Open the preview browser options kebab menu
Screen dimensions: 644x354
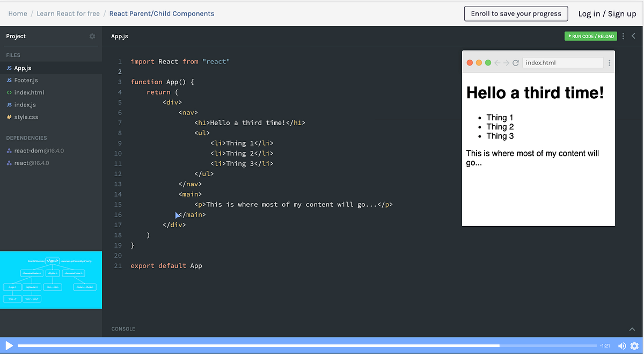point(609,62)
